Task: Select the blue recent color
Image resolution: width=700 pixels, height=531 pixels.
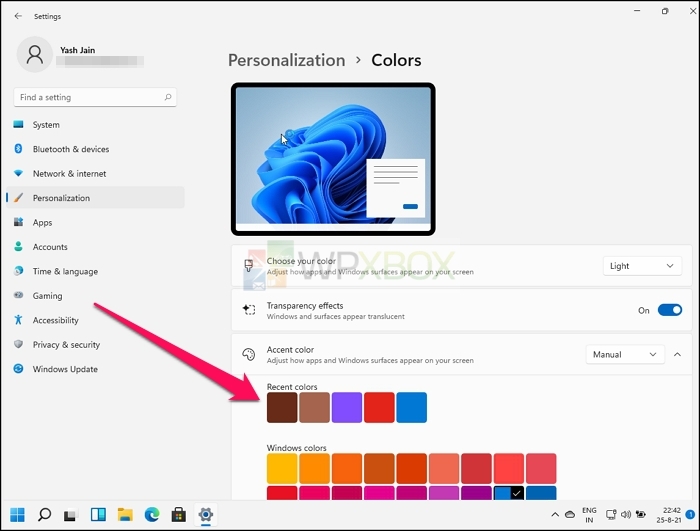Action: [x=412, y=407]
